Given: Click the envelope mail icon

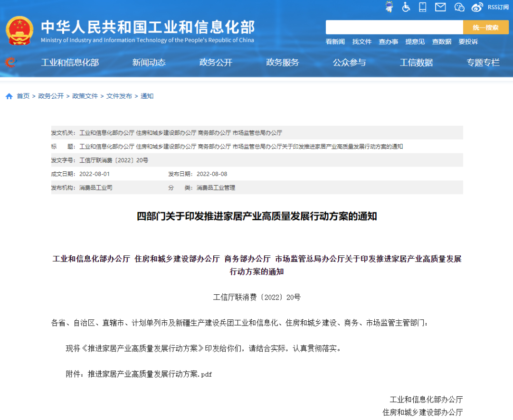Looking at the screenshot, I should click(440, 7).
